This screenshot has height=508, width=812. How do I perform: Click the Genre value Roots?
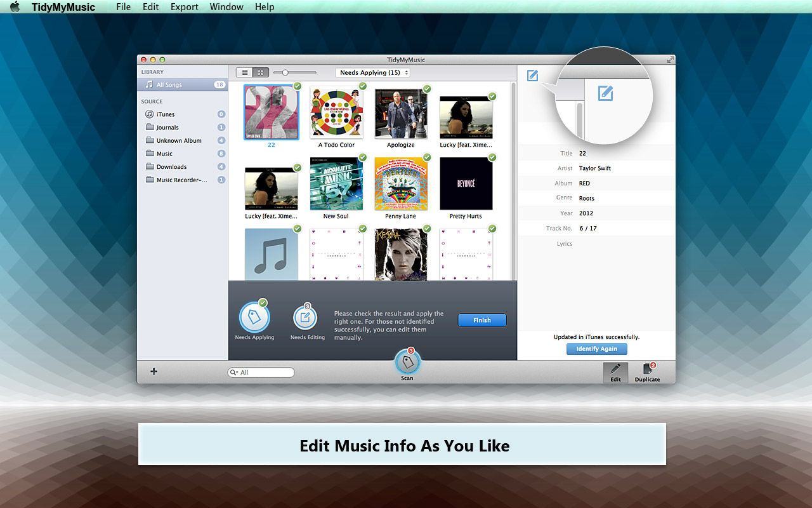[x=587, y=199]
